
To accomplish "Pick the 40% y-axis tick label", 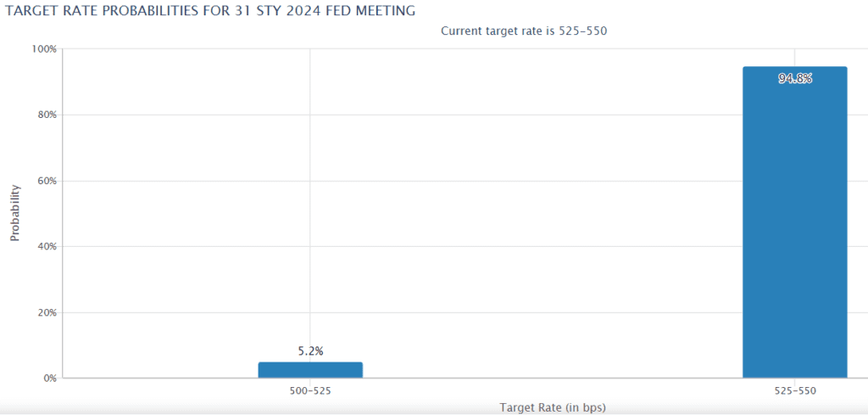I will click(x=45, y=247).
